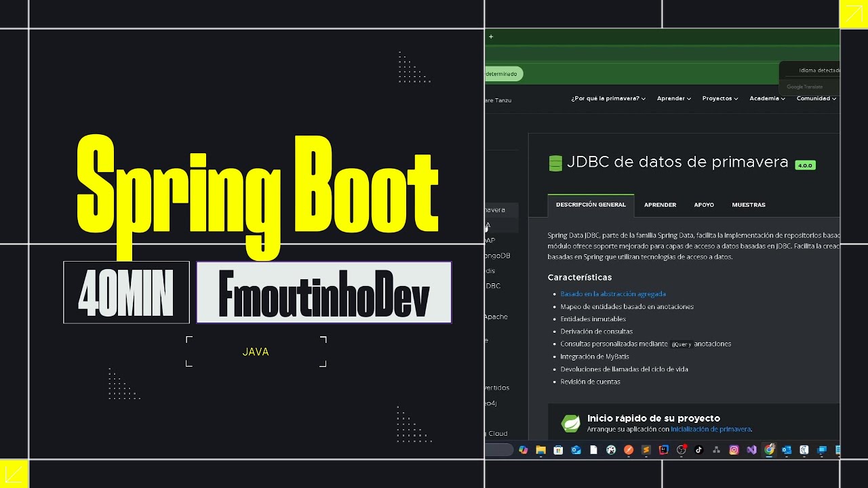Launch IntelliJ IDEA from the taskbar

(664, 450)
